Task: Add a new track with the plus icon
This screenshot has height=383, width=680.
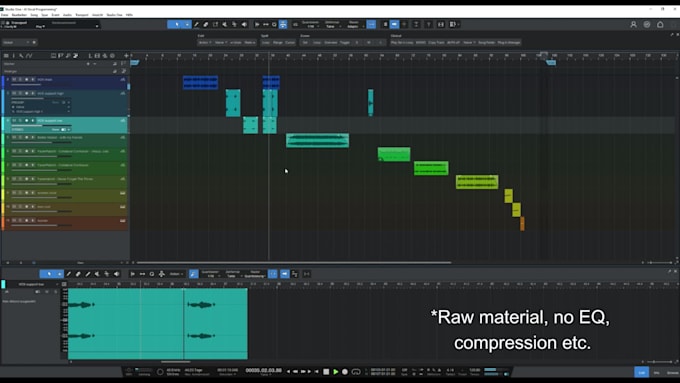Action: click(x=126, y=56)
